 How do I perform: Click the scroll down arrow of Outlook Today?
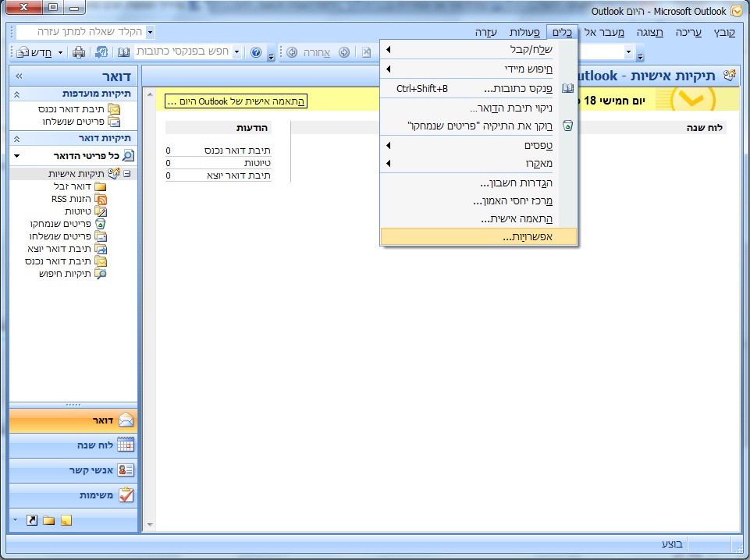tap(150, 525)
